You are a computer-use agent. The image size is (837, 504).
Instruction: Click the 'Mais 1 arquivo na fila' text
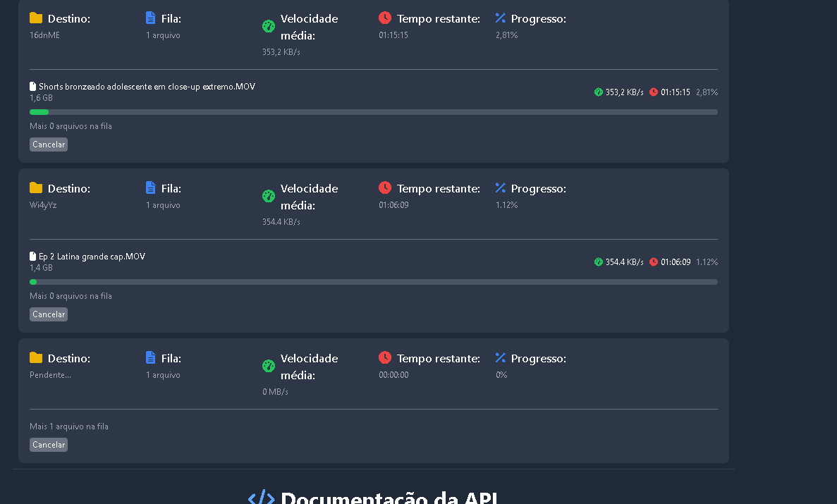69,426
